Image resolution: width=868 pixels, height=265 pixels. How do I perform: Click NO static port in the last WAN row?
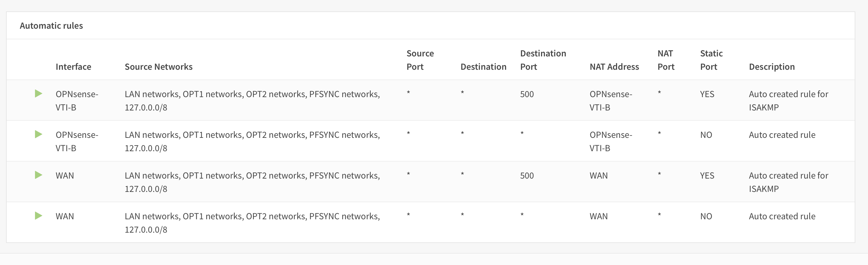pyautogui.click(x=706, y=216)
